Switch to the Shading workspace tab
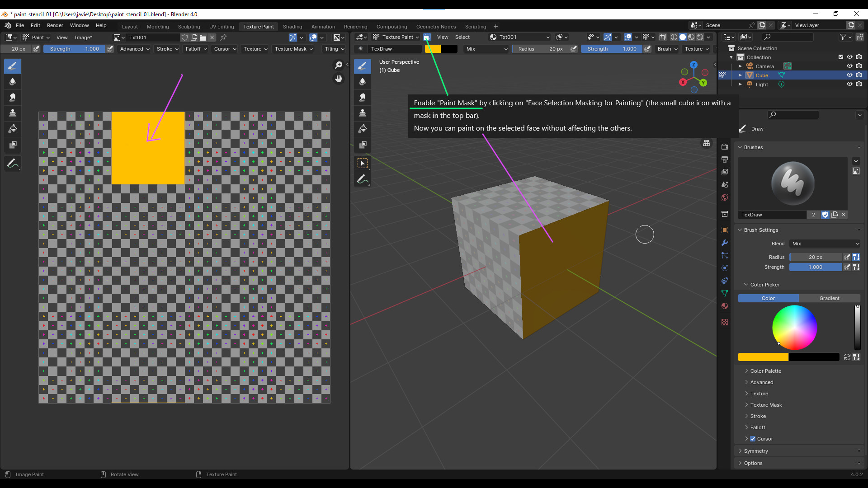This screenshot has height=488, width=868. 292,27
